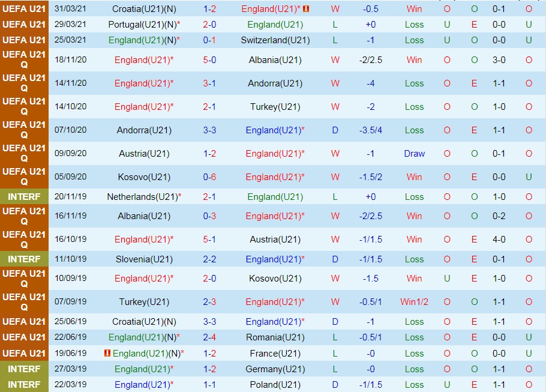Open France(U21) team link

click(275, 354)
